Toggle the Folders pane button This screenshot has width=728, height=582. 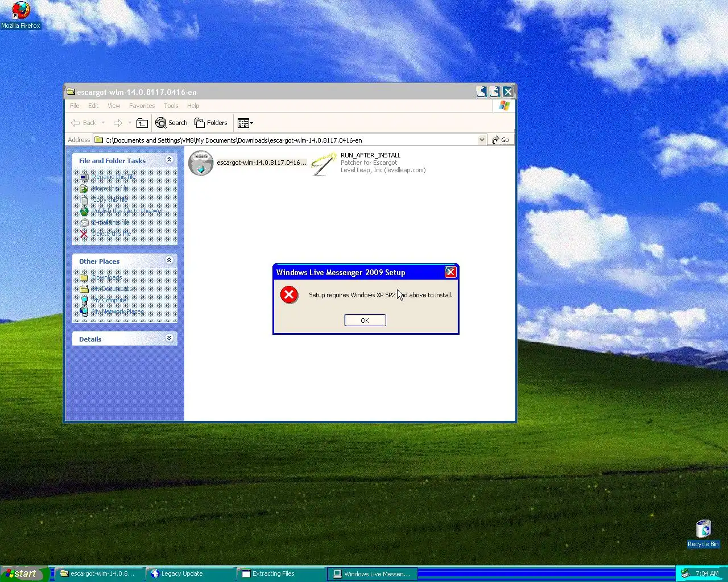211,123
